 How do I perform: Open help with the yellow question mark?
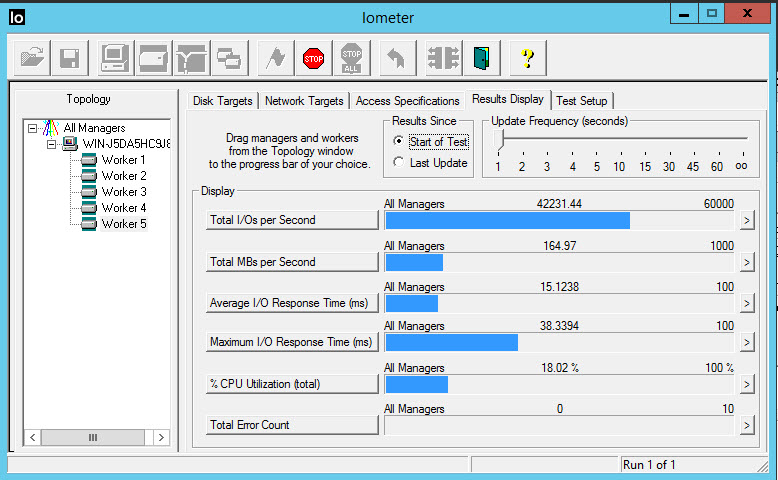pyautogui.click(x=528, y=58)
